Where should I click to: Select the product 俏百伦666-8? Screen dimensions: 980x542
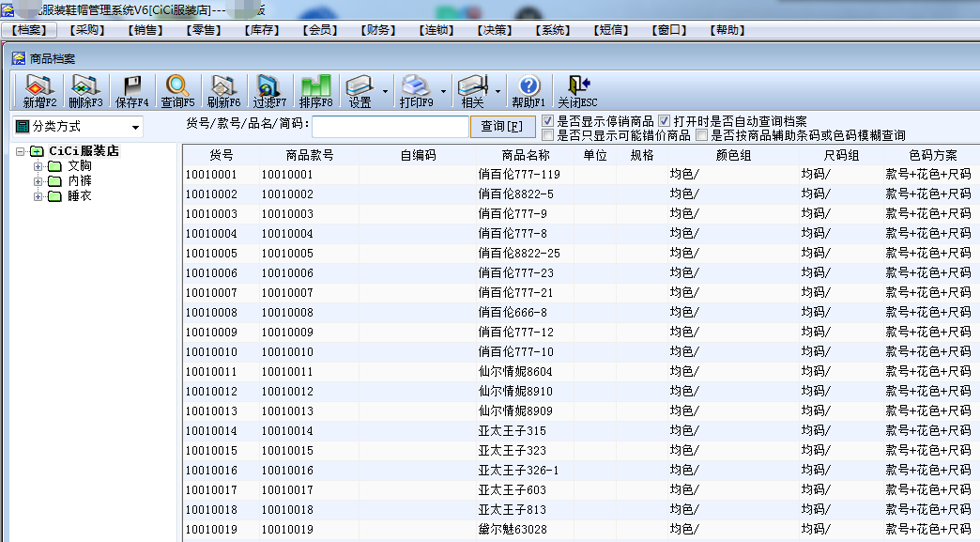click(513, 313)
